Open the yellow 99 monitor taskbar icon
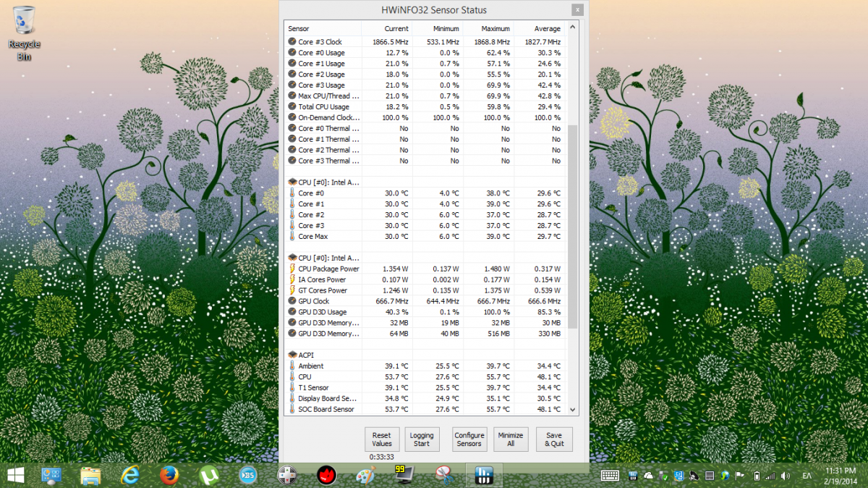 click(x=405, y=475)
